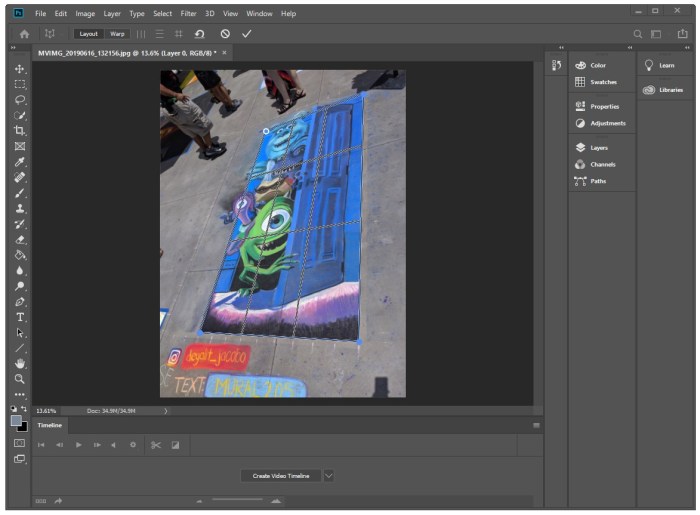This screenshot has height=515, width=700.
Task: Switch to Layout mode
Action: coord(89,33)
